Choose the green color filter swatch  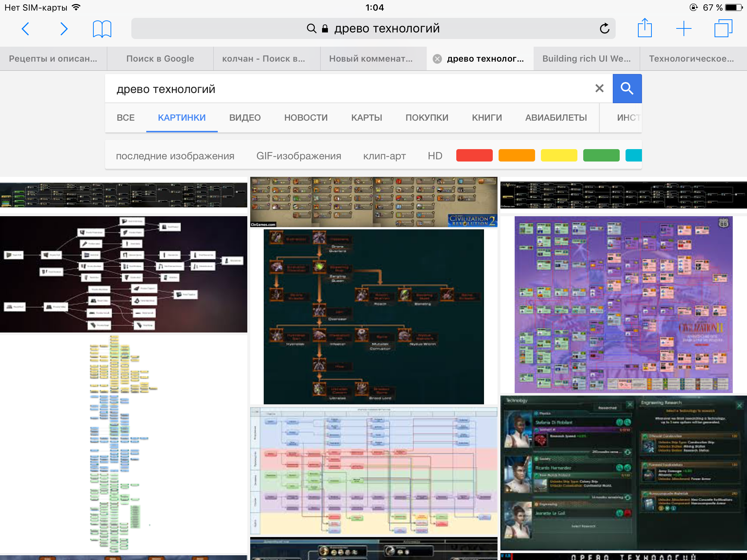[601, 155]
